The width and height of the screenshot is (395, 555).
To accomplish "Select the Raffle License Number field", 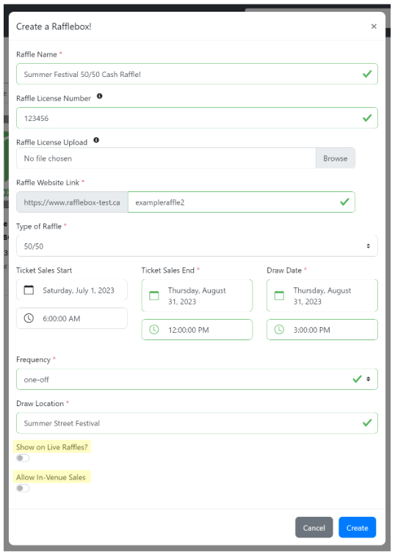I will pos(197,118).
